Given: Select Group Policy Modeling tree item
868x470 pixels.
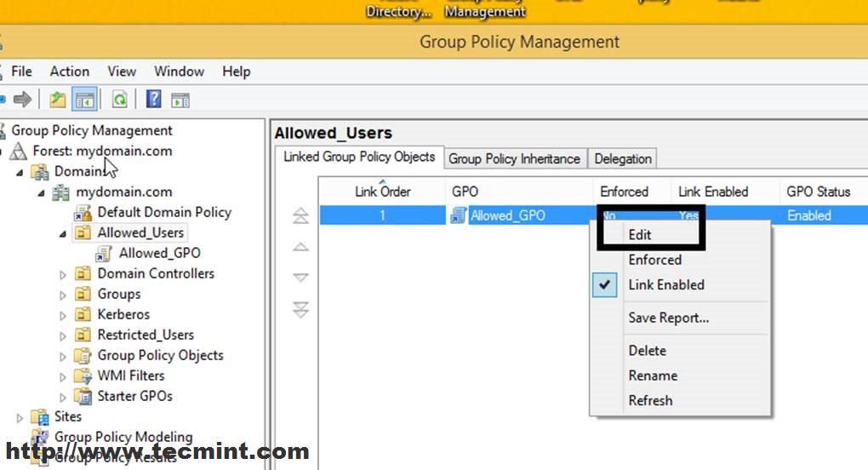Looking at the screenshot, I should tap(123, 438).
